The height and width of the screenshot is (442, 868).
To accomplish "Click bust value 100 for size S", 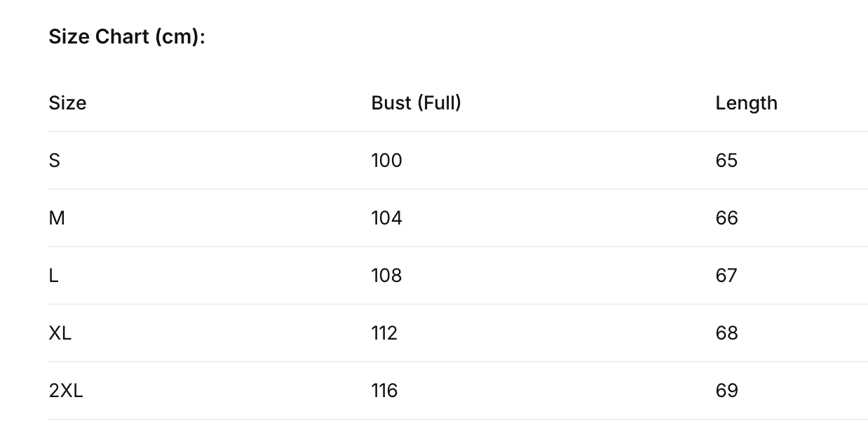I will (387, 161).
